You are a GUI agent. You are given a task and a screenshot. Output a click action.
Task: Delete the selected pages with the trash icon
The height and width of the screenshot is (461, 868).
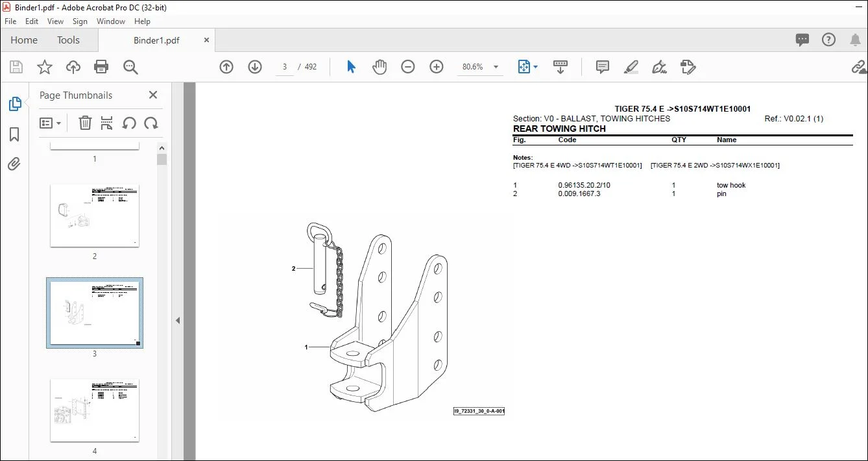pos(85,123)
